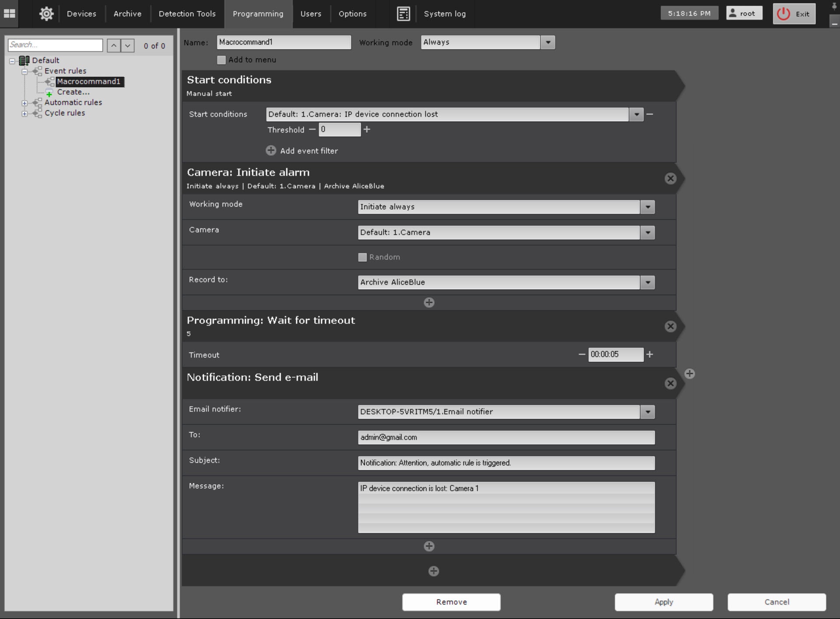Toggle the Random checkbox
Viewport: 840px width, 619px height.
362,257
